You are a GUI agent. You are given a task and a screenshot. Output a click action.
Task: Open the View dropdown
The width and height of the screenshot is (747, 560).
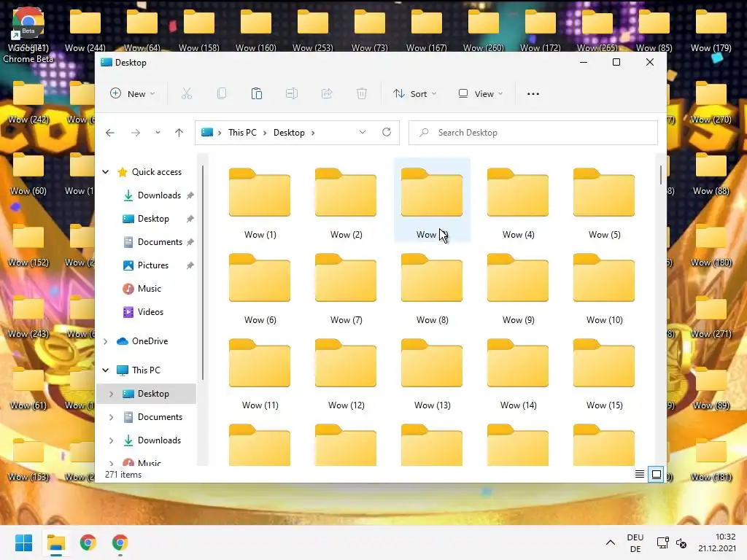click(x=480, y=94)
